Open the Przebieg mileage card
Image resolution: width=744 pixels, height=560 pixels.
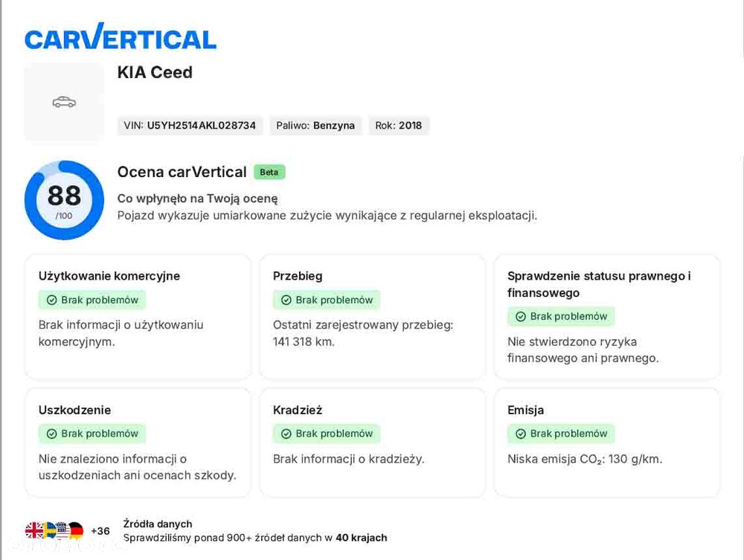(372, 316)
